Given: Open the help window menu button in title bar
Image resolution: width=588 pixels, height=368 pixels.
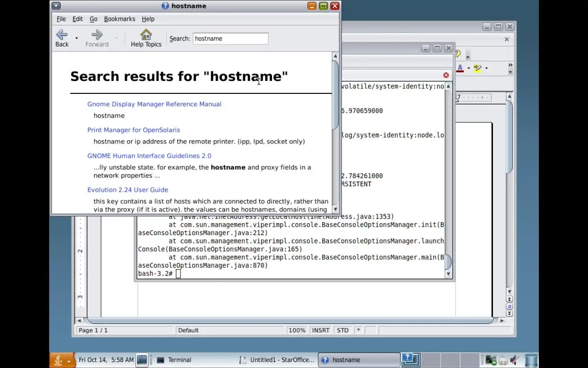Looking at the screenshot, I should pyautogui.click(x=56, y=6).
